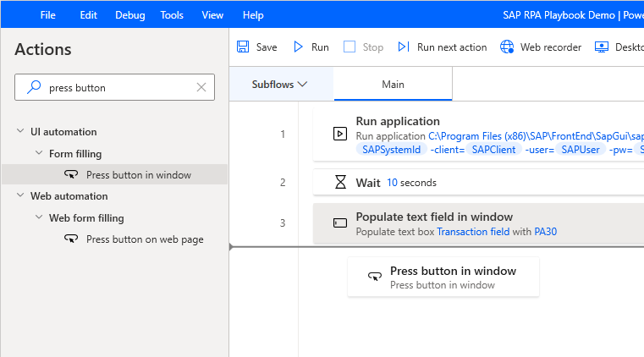Click the Save floppy disk icon

[243, 47]
